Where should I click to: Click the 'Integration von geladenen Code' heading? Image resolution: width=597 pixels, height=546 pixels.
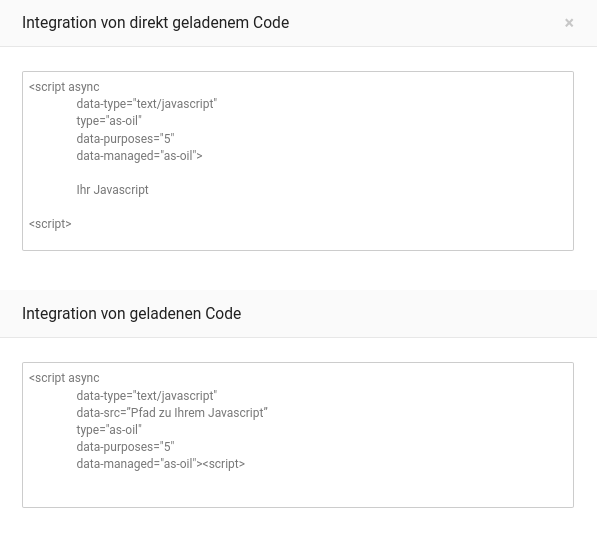click(131, 314)
